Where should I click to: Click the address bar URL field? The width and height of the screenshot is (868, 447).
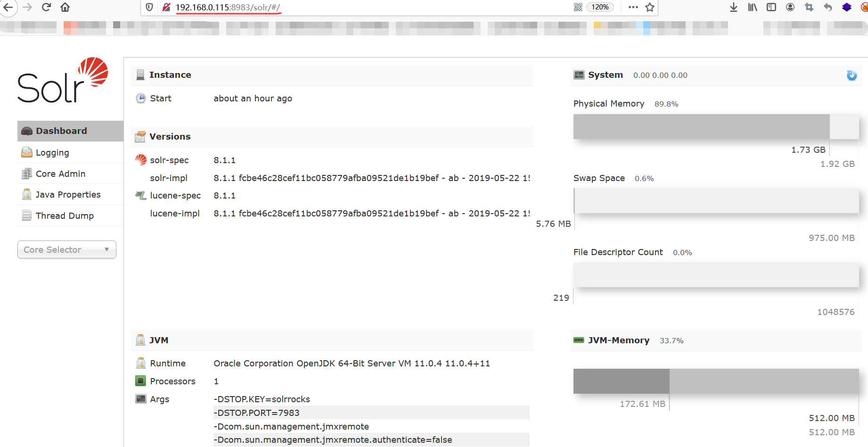(368, 7)
